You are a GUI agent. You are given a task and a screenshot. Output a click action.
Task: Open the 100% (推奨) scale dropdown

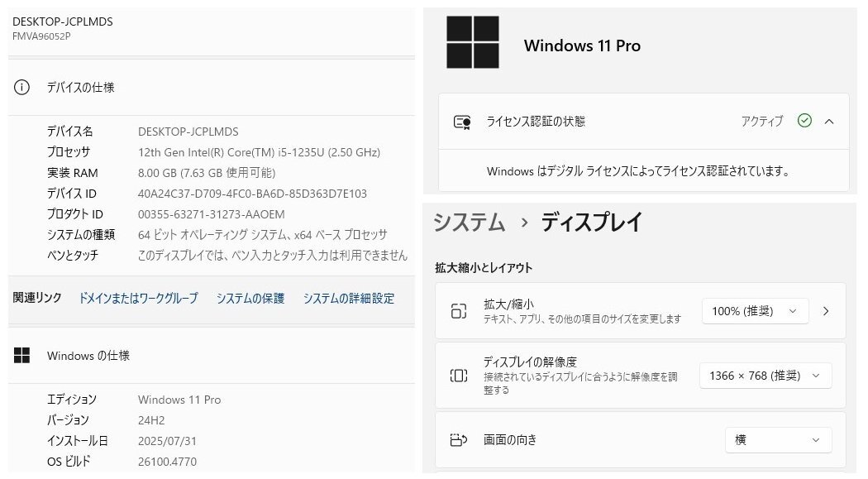755,311
